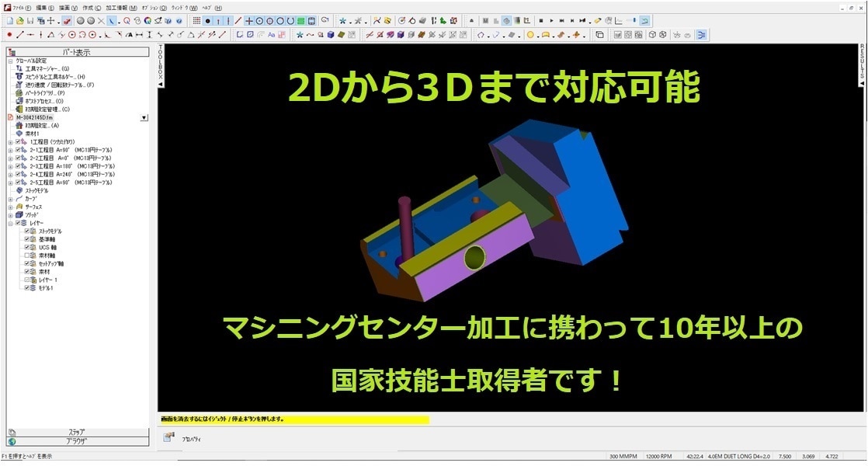Expand the 2-3工程目 A=180° node

[11, 166]
